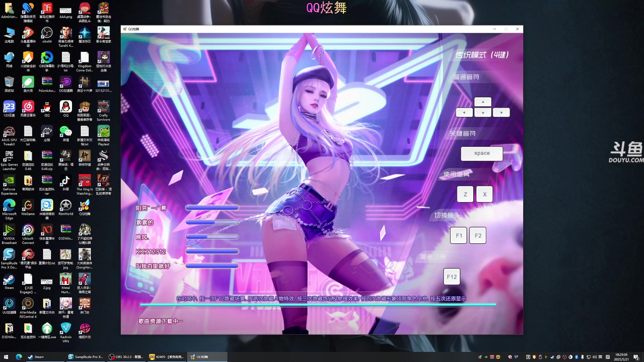Open the taskbar clock and date
644x362 pixels.
621,357
